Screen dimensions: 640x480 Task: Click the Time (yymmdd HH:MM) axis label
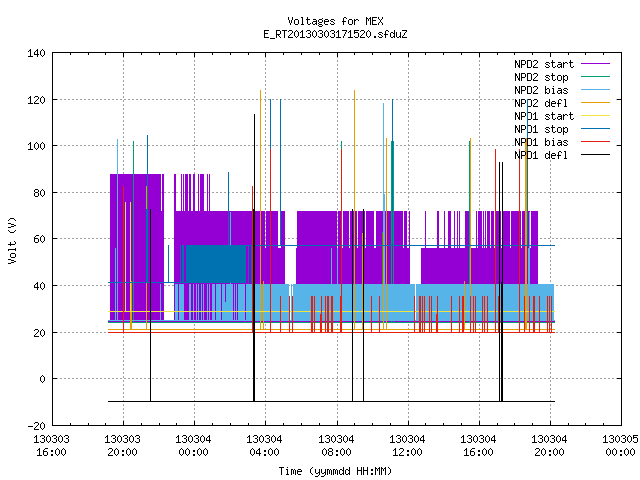pos(335,471)
